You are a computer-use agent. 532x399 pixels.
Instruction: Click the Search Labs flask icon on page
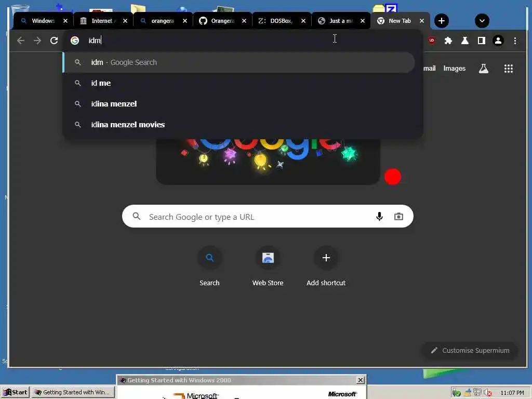tap(484, 69)
